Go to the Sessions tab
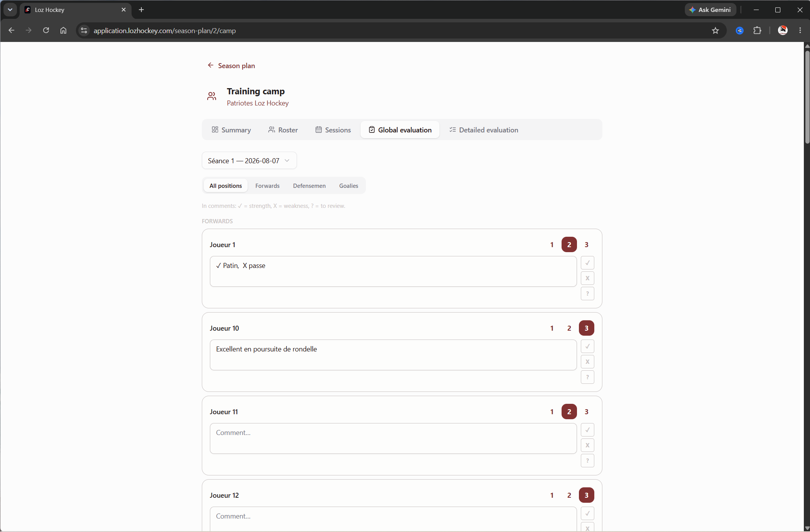 (x=333, y=130)
